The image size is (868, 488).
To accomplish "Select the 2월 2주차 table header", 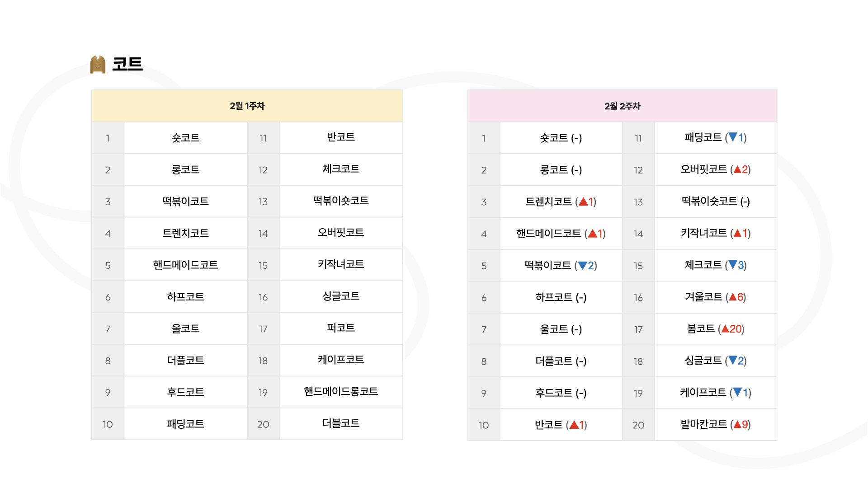I will click(622, 106).
